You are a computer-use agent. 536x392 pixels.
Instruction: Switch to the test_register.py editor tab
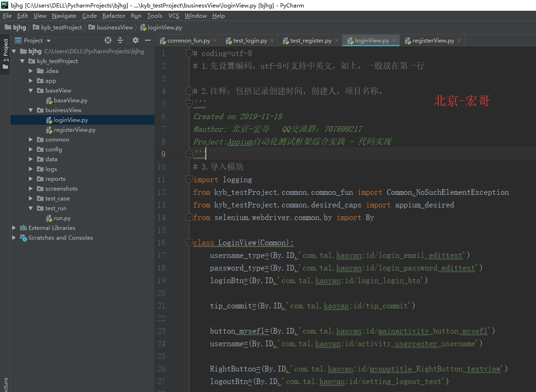(x=310, y=41)
